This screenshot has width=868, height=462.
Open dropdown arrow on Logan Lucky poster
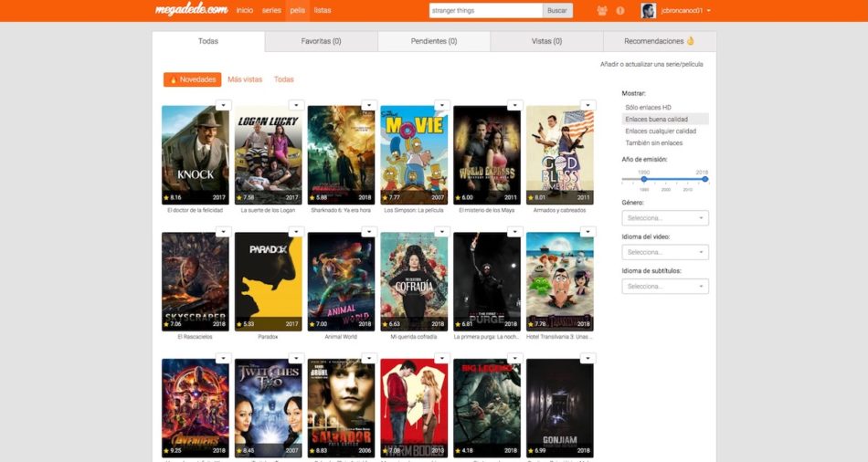point(296,105)
